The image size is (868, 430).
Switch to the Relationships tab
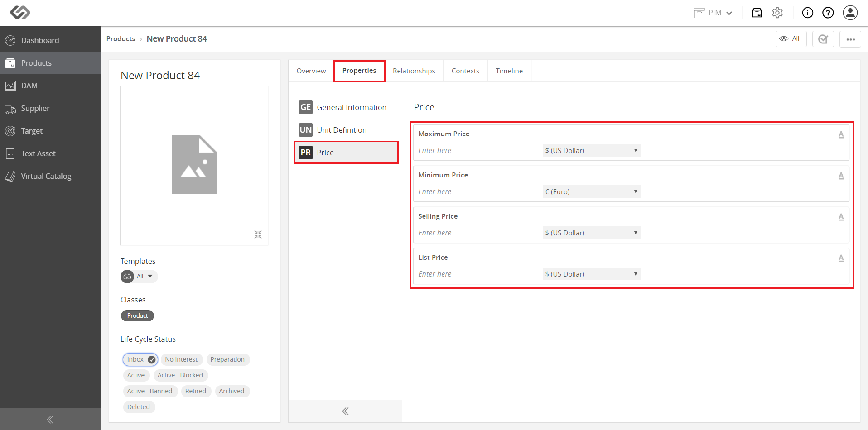(x=414, y=71)
